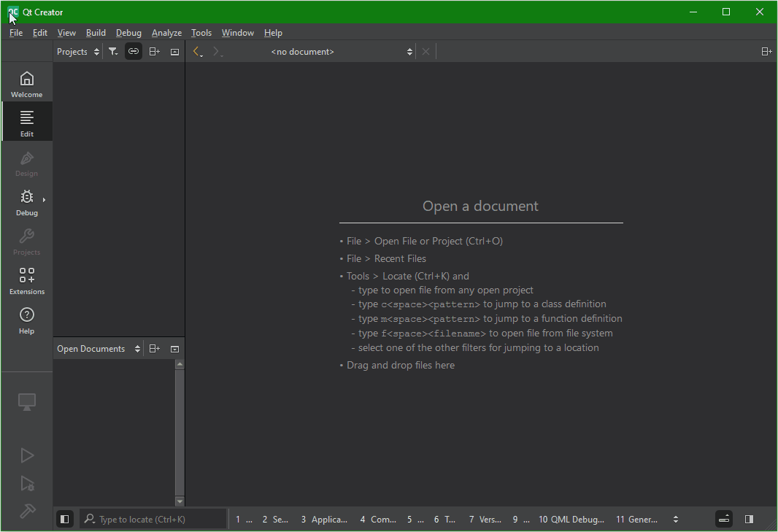Open the Projects view dropdown

pyautogui.click(x=78, y=52)
